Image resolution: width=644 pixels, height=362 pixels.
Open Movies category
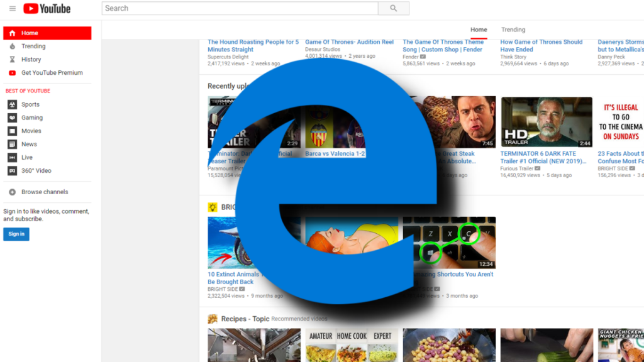click(x=47, y=131)
